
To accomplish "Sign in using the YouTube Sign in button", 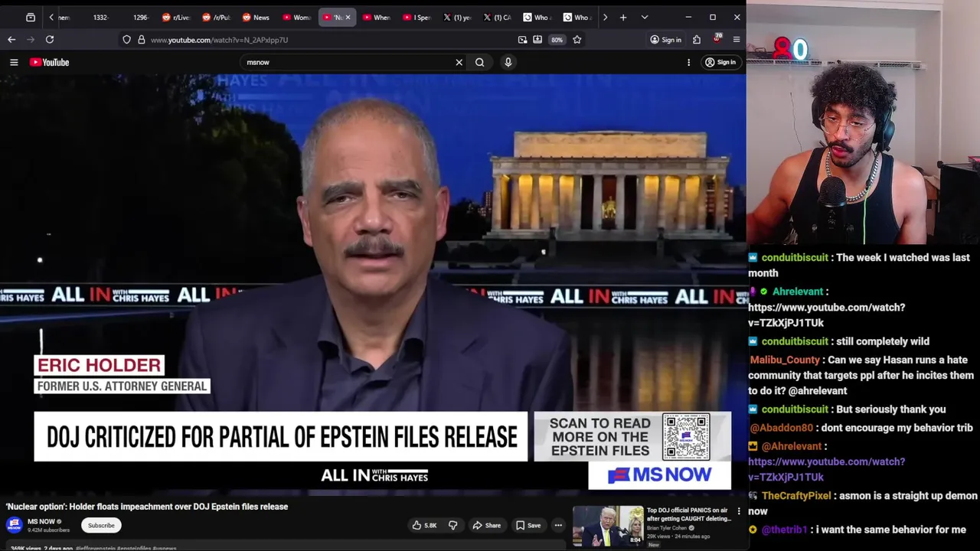I will pyautogui.click(x=720, y=62).
